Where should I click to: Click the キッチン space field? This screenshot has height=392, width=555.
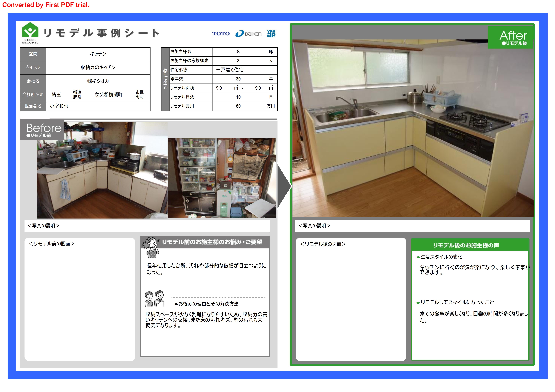[98, 54]
